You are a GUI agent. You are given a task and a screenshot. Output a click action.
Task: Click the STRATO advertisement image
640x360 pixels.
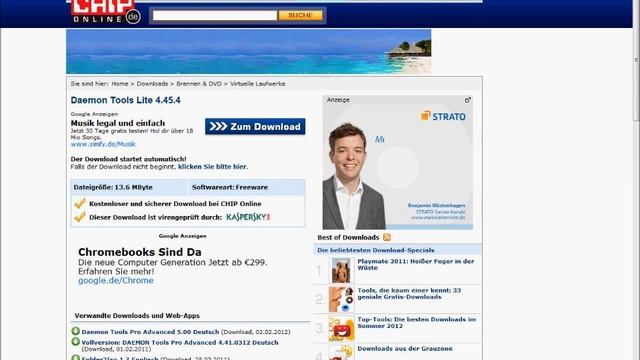coord(398,162)
